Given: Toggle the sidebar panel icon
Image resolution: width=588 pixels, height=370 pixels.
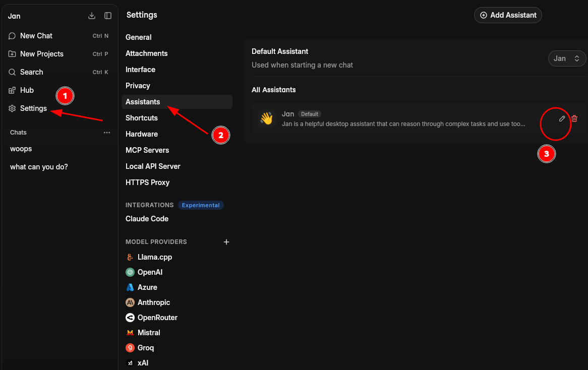Looking at the screenshot, I should click(108, 16).
